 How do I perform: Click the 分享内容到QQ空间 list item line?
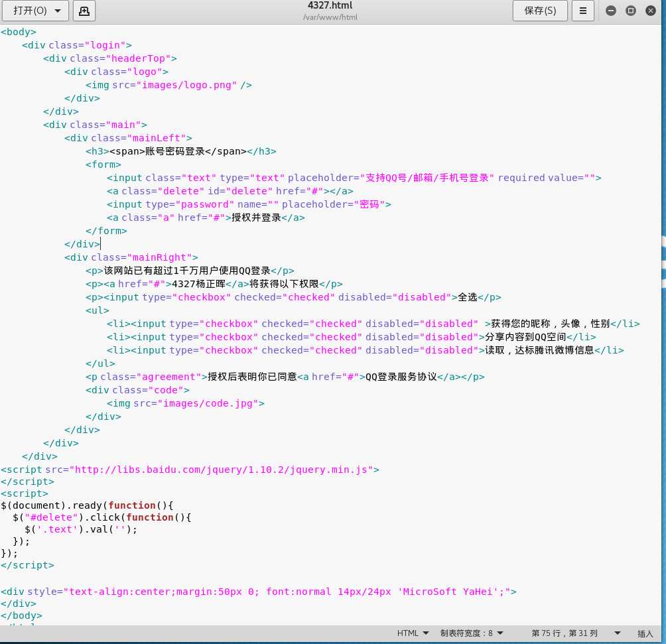(352, 337)
